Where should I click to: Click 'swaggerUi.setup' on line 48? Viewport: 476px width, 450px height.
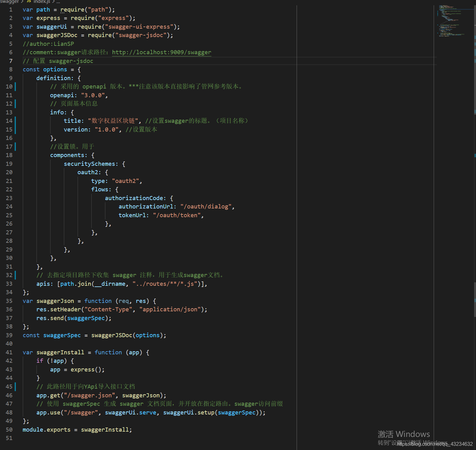click(x=189, y=413)
